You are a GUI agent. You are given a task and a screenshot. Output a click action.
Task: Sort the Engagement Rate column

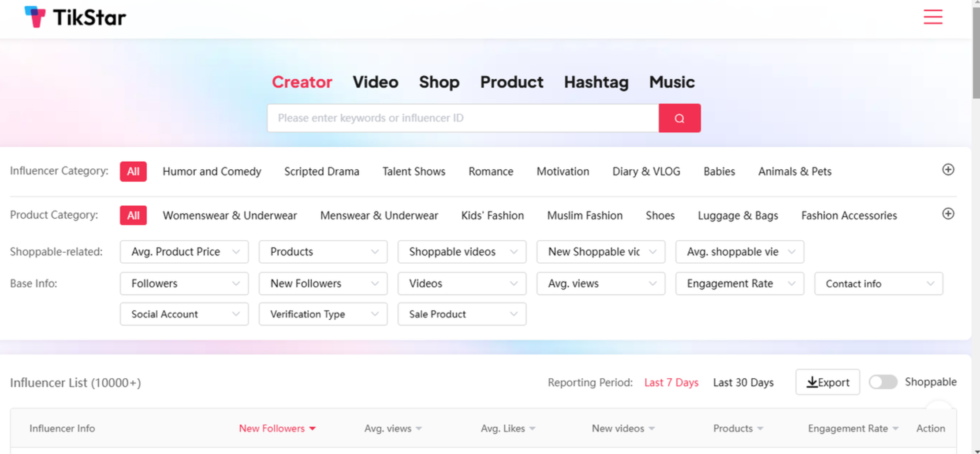coord(896,428)
